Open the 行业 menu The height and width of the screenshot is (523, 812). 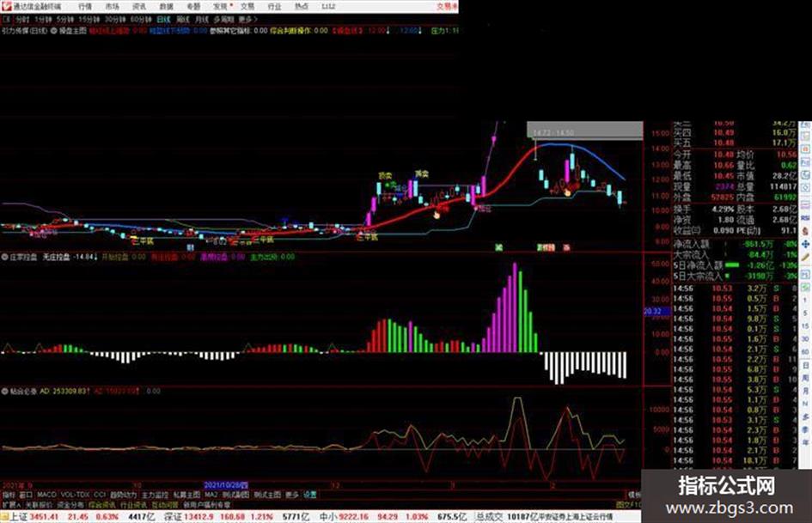pyautogui.click(x=274, y=7)
